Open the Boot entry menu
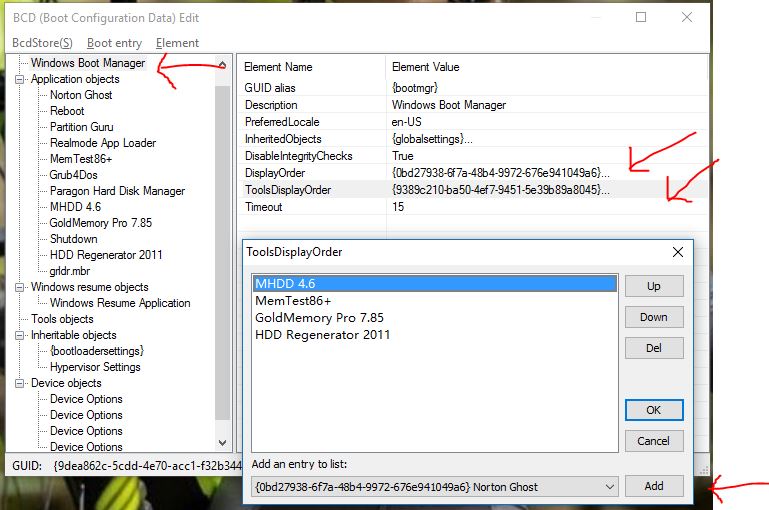This screenshot has height=510, width=769. 114,43
